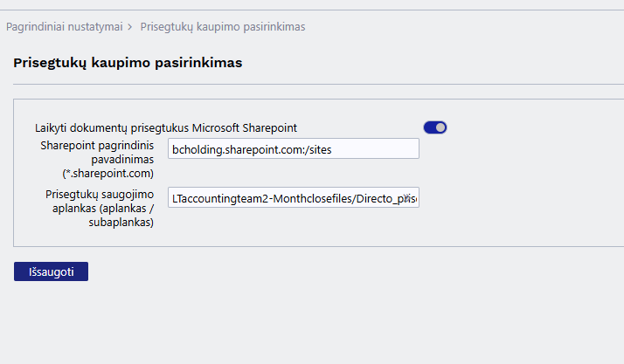Place cursor in Sharepoint base name field
Screen dimensions: 624x364
(x=293, y=149)
